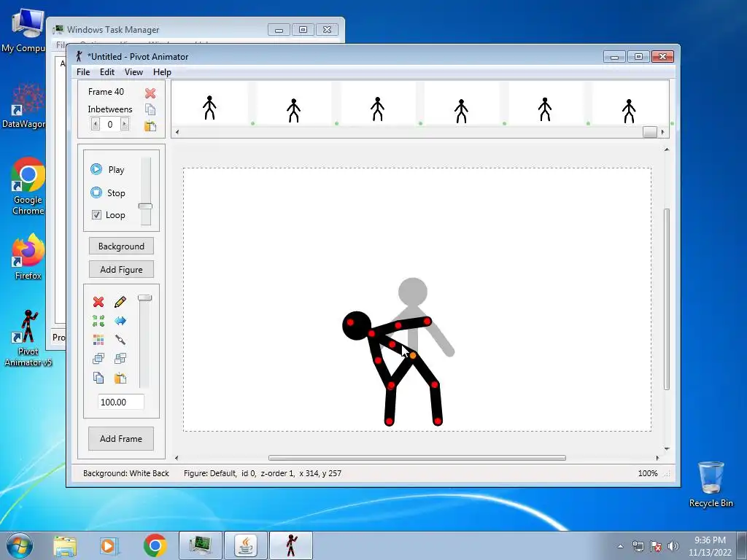The height and width of the screenshot is (560, 747).
Task: Click the 100% zoom indicator in status bar
Action: click(x=648, y=472)
